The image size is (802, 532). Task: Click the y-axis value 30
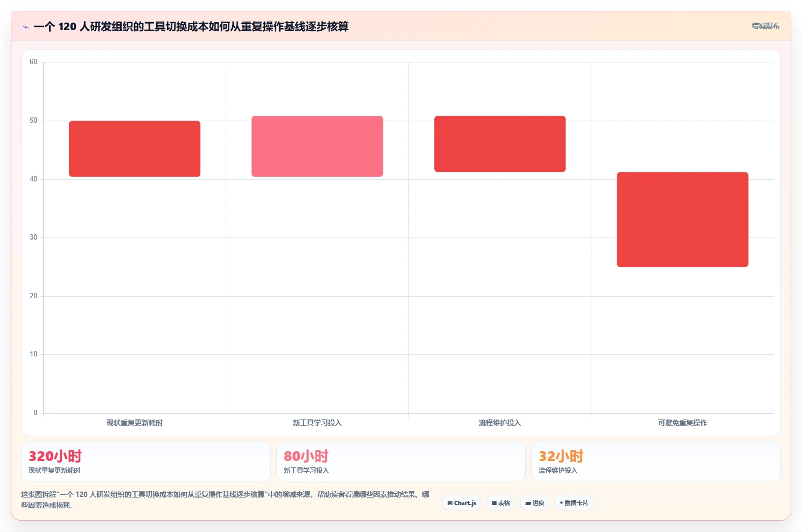click(33, 237)
